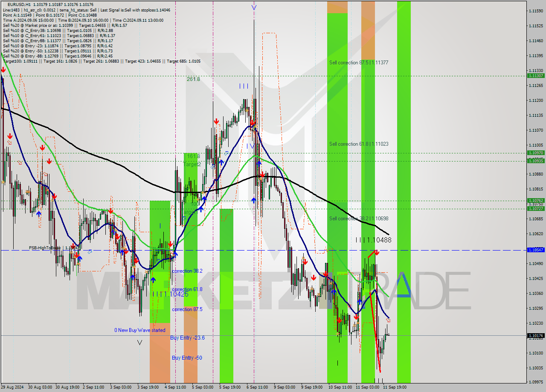Click the current price 1.10176 tag
Image resolution: width=546 pixels, height=392 pixels.
tap(536, 335)
